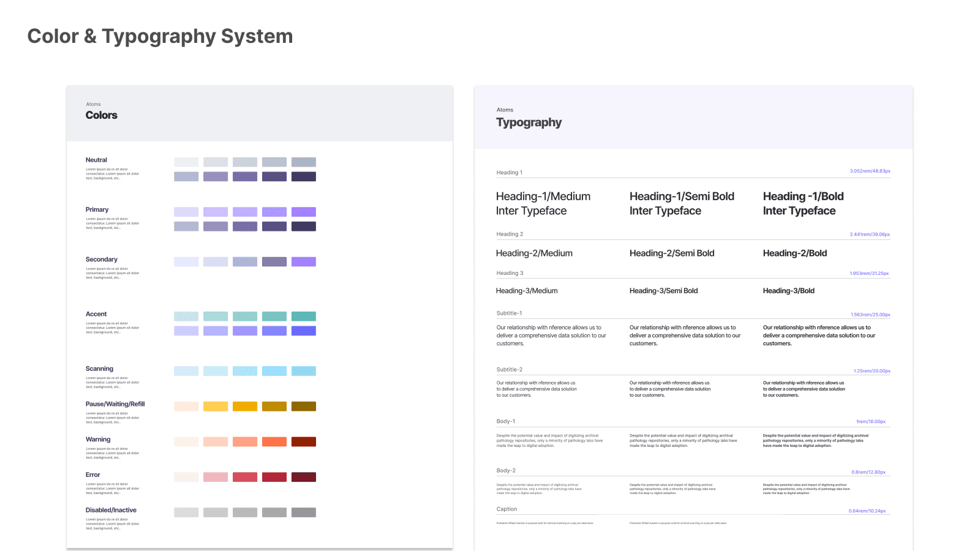This screenshot has width=980, height=551.
Task: Pick the lightest Scanning color swatch
Action: (x=186, y=371)
